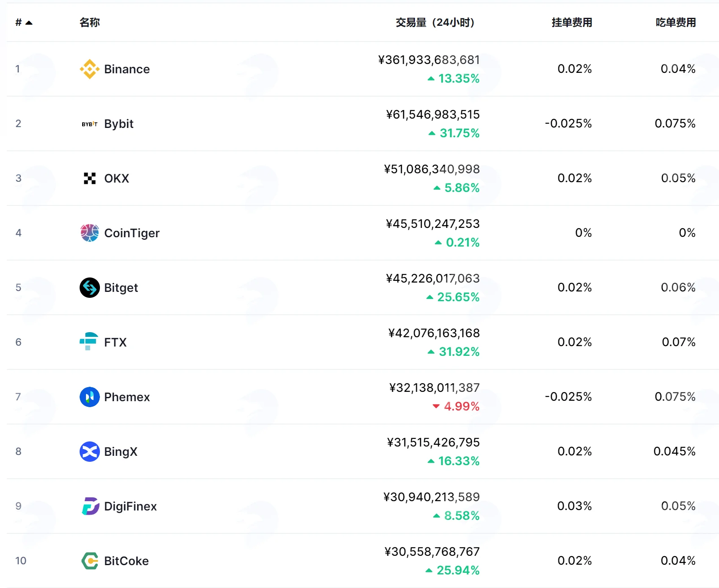Open the Binance exchange name link
The height and width of the screenshot is (588, 719).
[x=127, y=69]
